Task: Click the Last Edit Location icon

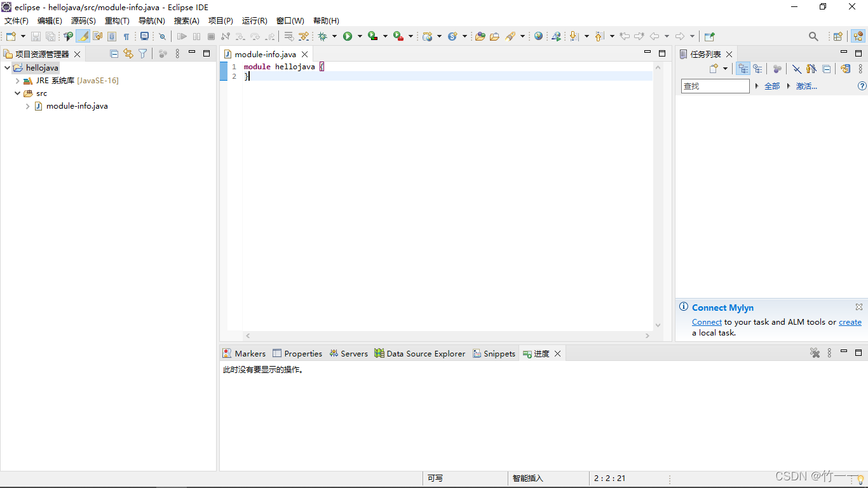Action: click(x=625, y=36)
